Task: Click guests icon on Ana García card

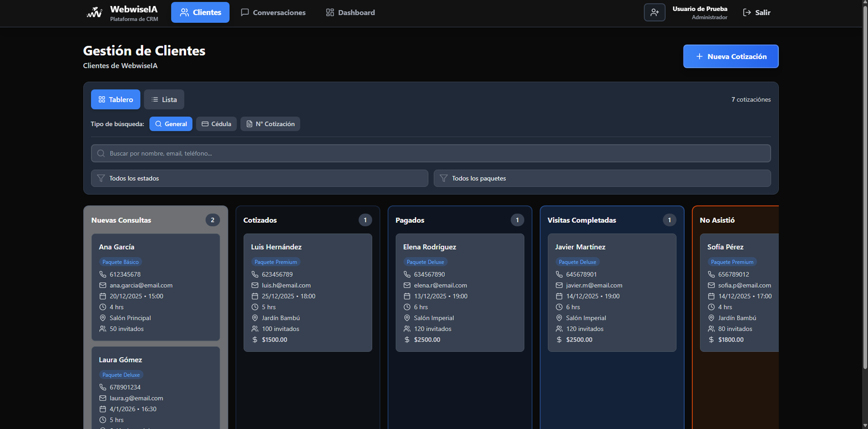Action: [103, 329]
